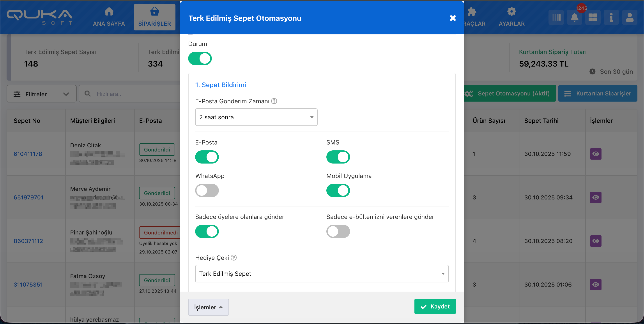The width and height of the screenshot is (644, 324).
Task: Open Kurtarılan Siparişler list
Action: (598, 93)
